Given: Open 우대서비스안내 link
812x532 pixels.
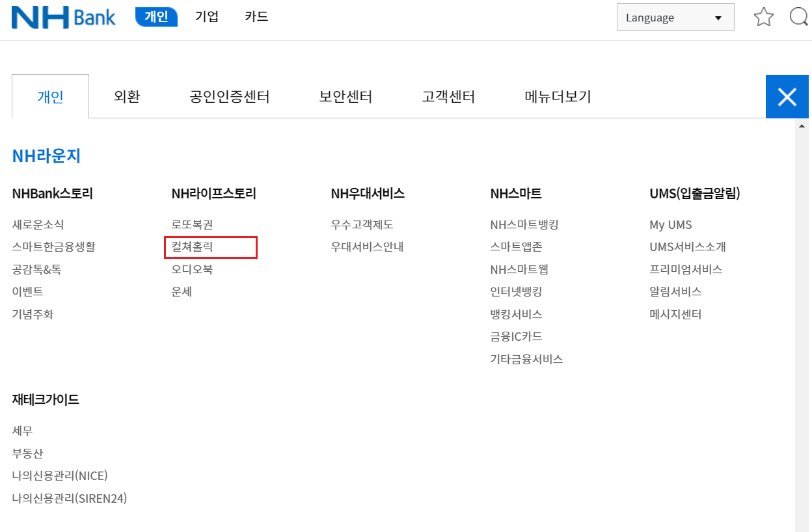Looking at the screenshot, I should tap(367, 246).
